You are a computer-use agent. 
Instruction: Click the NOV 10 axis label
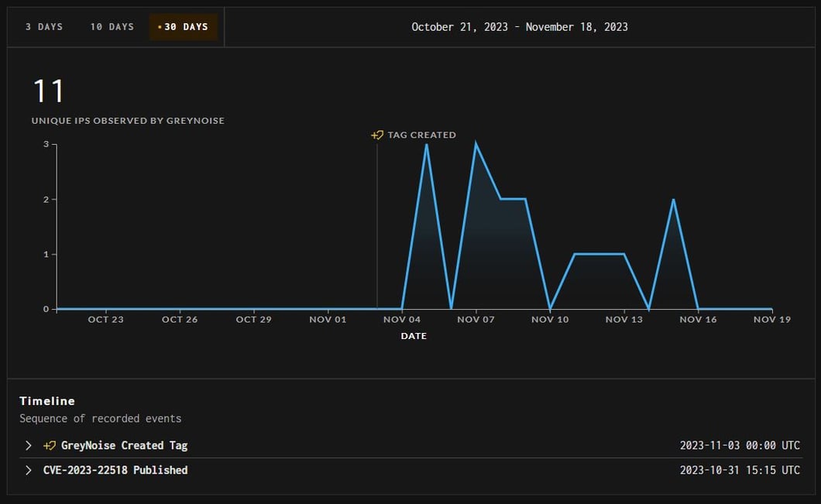click(550, 319)
